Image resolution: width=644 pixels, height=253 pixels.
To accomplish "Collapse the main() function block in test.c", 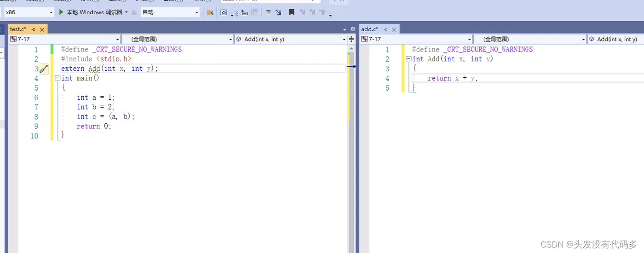I will tap(57, 78).
